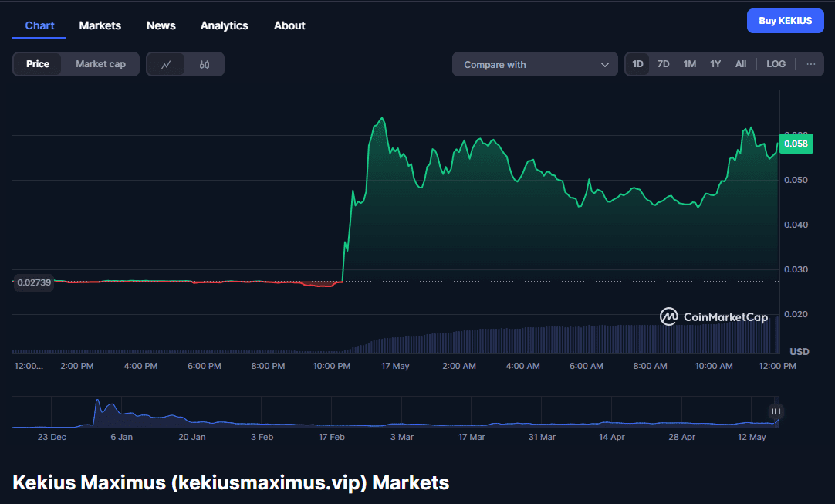835x504 pixels.
Task: Click the 0.050 y-axis label
Action: 796,180
